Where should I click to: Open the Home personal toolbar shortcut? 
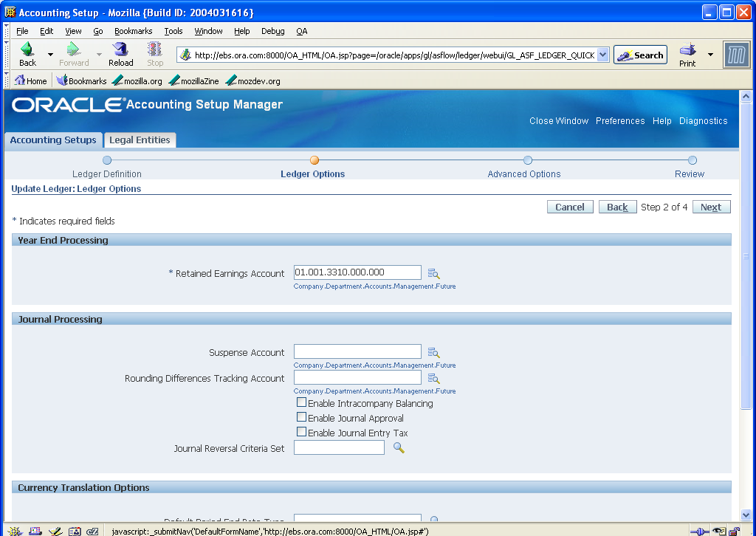30,80
